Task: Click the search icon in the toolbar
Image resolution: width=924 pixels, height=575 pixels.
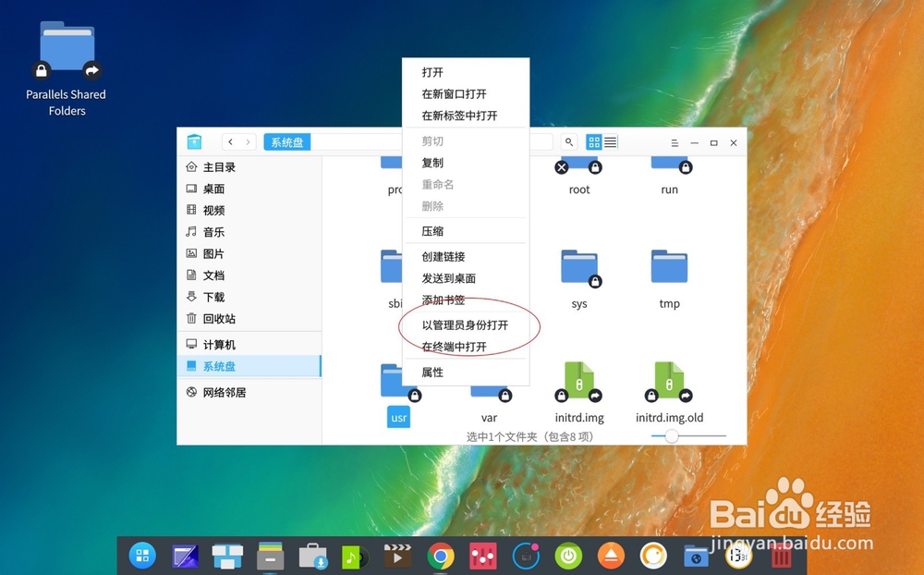Action: tap(569, 142)
